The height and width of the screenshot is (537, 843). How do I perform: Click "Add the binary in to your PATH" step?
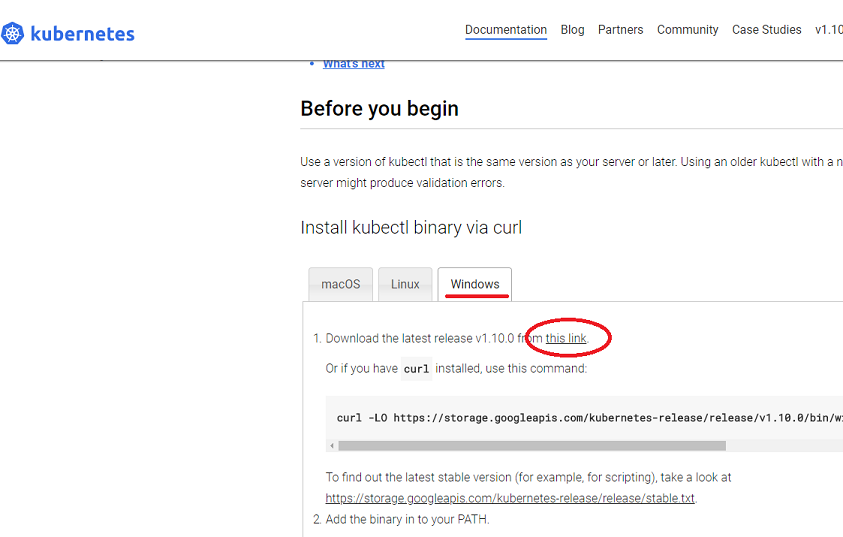[408, 520]
